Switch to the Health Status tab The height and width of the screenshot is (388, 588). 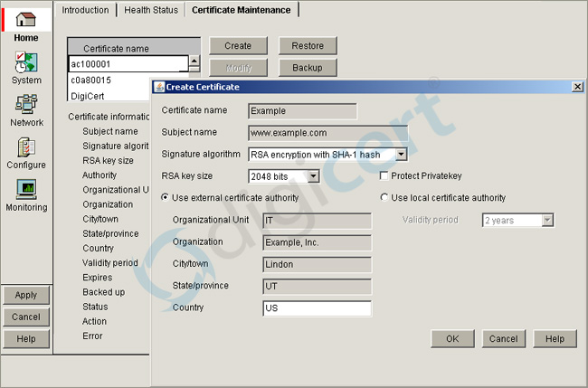(x=151, y=10)
